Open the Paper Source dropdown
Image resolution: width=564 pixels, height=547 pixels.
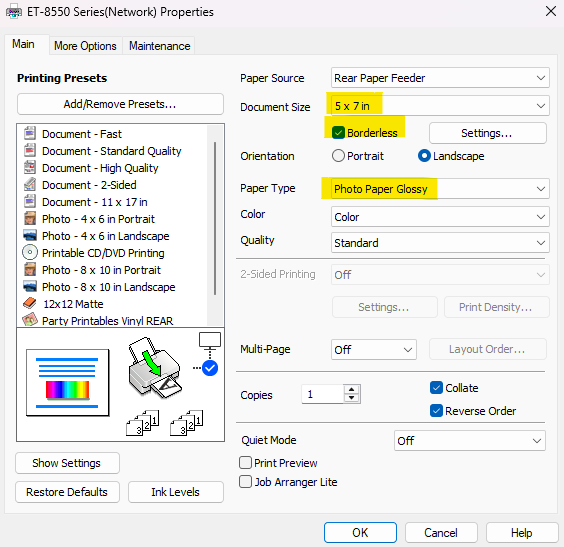coord(440,78)
